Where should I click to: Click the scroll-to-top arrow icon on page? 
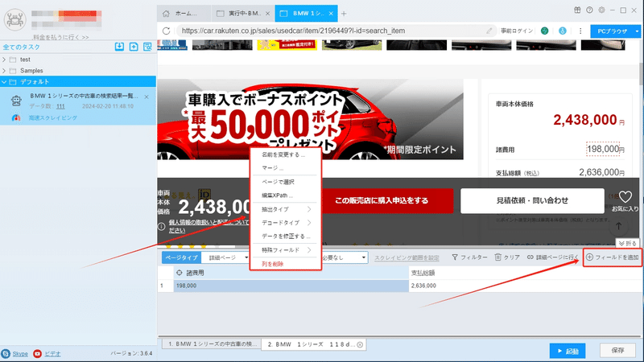click(618, 226)
